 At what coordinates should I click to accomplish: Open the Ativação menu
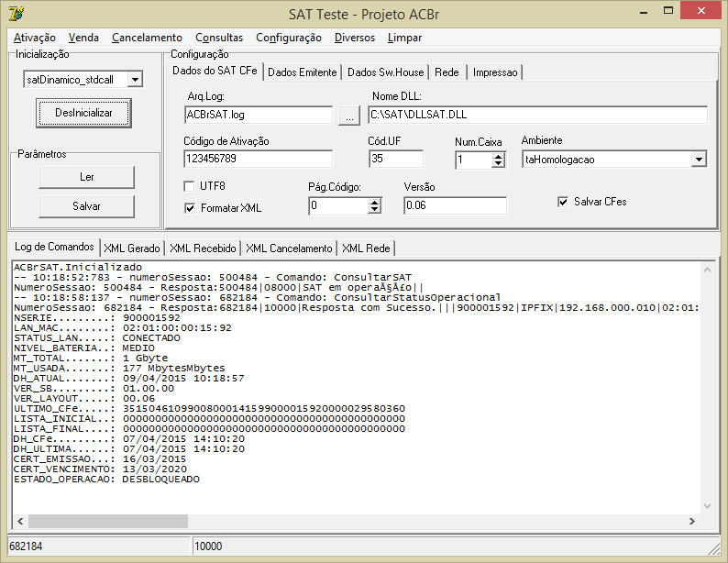click(x=35, y=38)
